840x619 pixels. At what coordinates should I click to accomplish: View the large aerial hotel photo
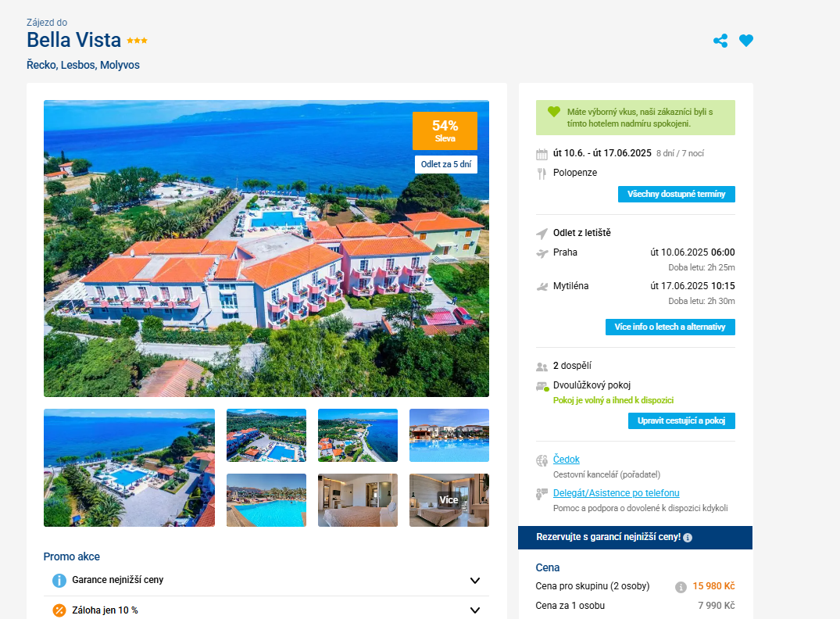(x=266, y=249)
